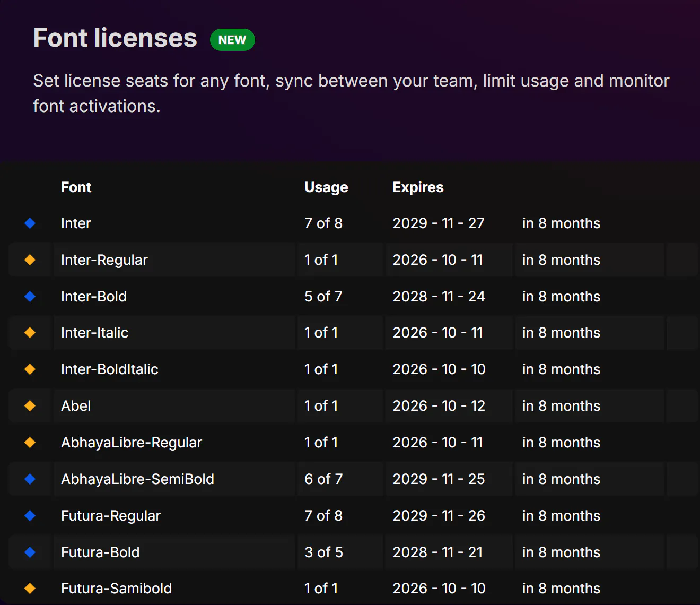
Task: Select the orange diamond next to Inter-Italic
Action: [x=30, y=333]
